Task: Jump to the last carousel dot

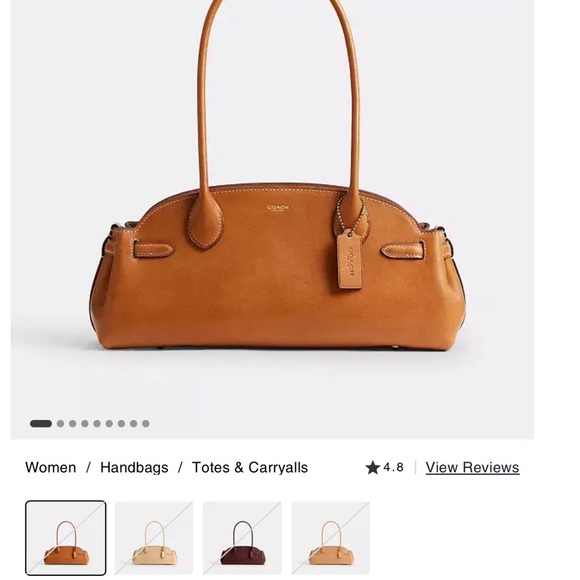Action: click(x=146, y=424)
